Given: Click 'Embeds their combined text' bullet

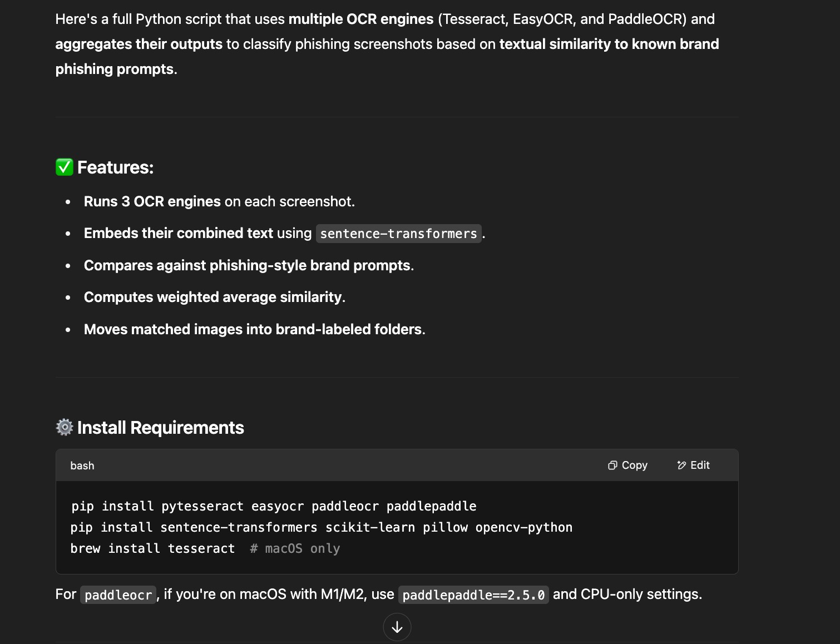Looking at the screenshot, I should 285,234.
